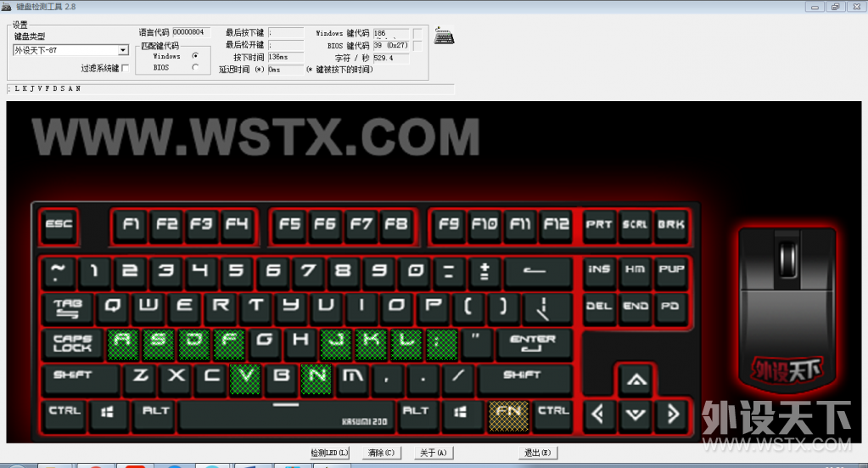The height and width of the screenshot is (468, 868).
Task: Click the INS key graphic
Action: click(599, 271)
